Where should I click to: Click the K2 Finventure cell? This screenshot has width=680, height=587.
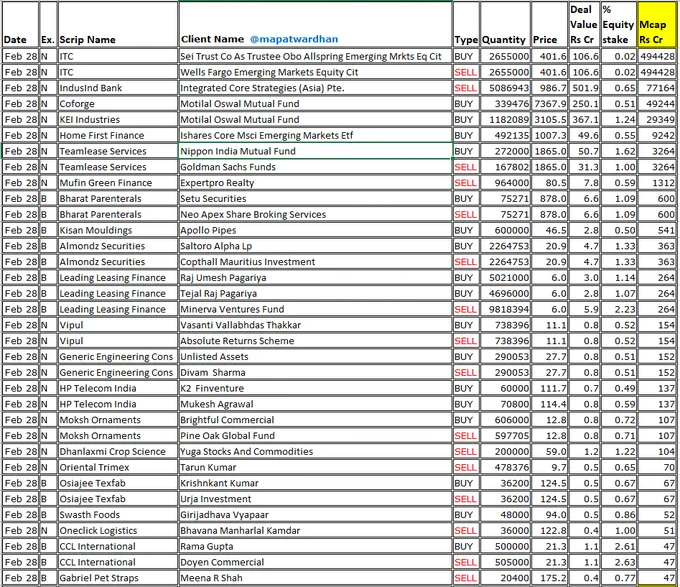pyautogui.click(x=315, y=388)
